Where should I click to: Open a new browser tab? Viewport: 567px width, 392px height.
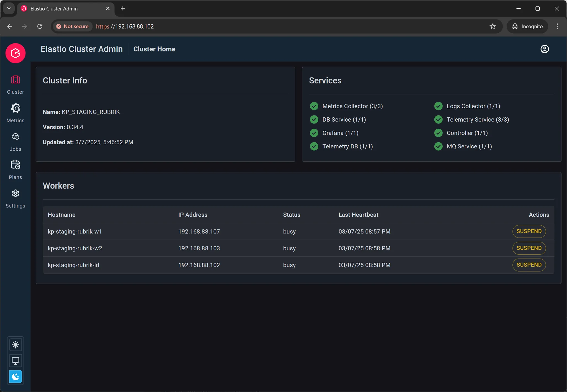click(x=123, y=9)
